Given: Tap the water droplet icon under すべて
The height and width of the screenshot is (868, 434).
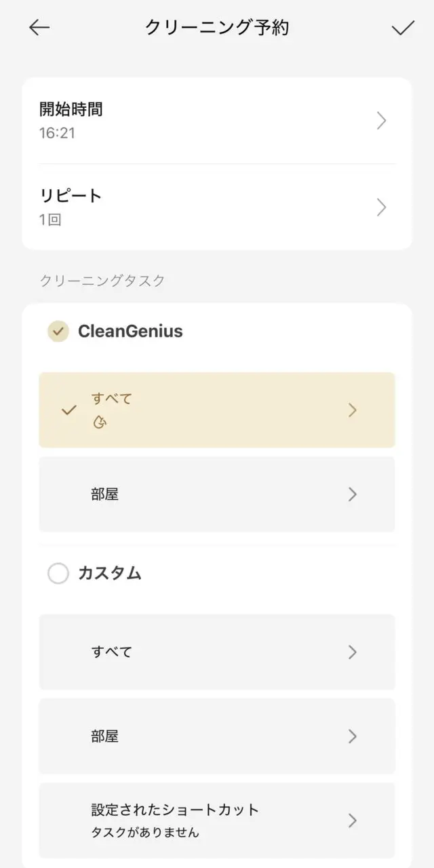Looking at the screenshot, I should point(100,423).
